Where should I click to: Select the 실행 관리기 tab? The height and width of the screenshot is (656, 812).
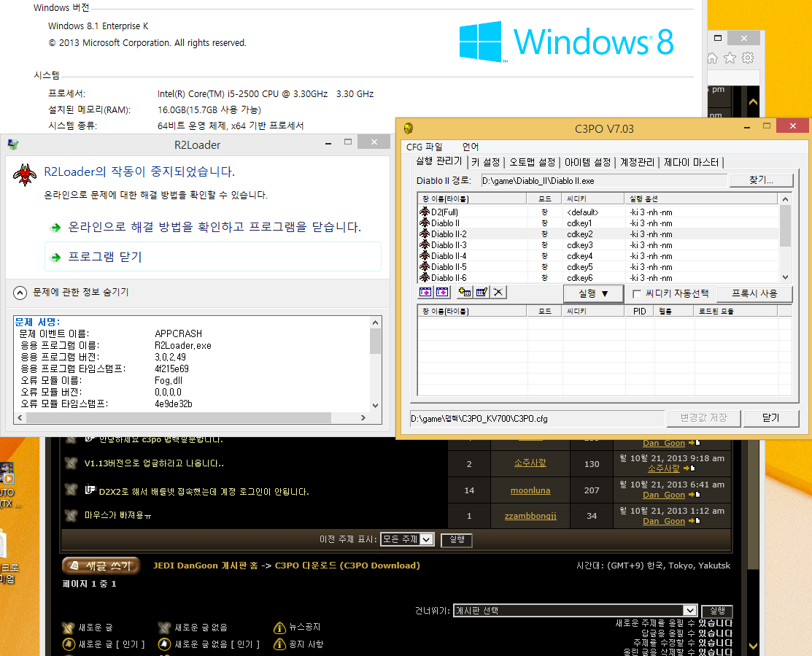point(438,161)
